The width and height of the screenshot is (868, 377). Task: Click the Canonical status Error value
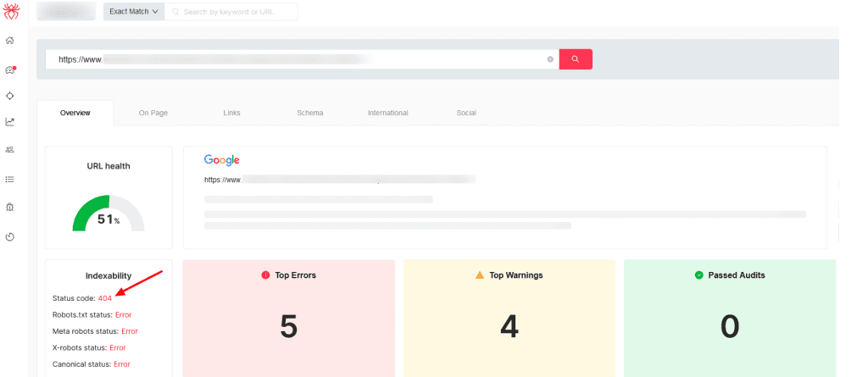[x=122, y=364]
